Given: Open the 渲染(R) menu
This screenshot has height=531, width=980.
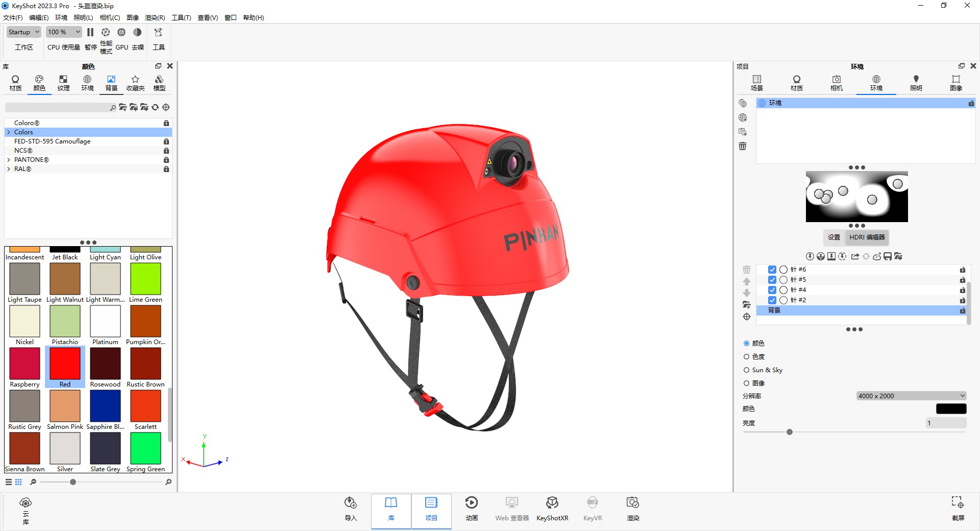Looking at the screenshot, I should tap(155, 18).
